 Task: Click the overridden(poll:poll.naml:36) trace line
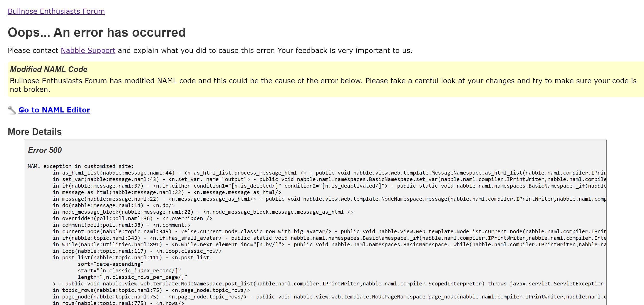click(x=132, y=218)
